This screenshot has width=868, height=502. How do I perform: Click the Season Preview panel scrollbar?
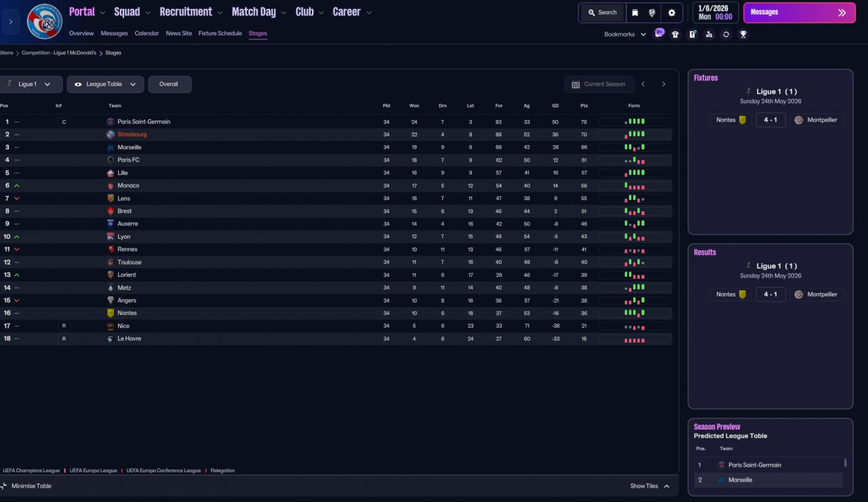(845, 463)
